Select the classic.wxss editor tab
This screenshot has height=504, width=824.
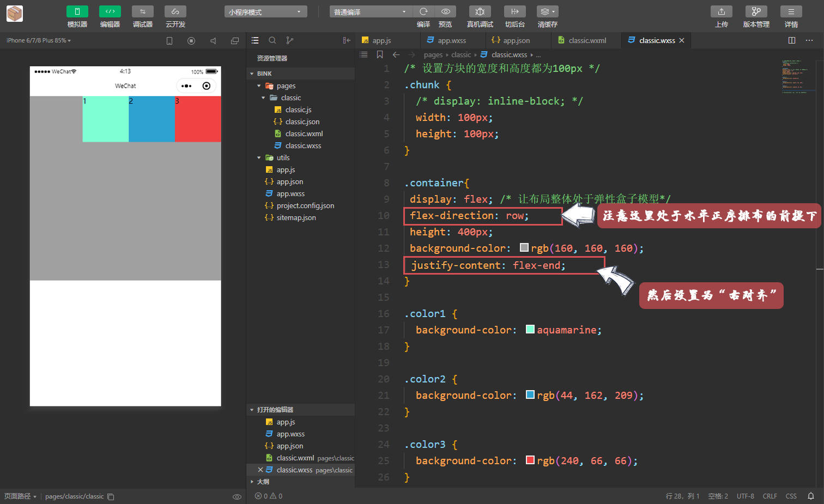click(x=657, y=40)
